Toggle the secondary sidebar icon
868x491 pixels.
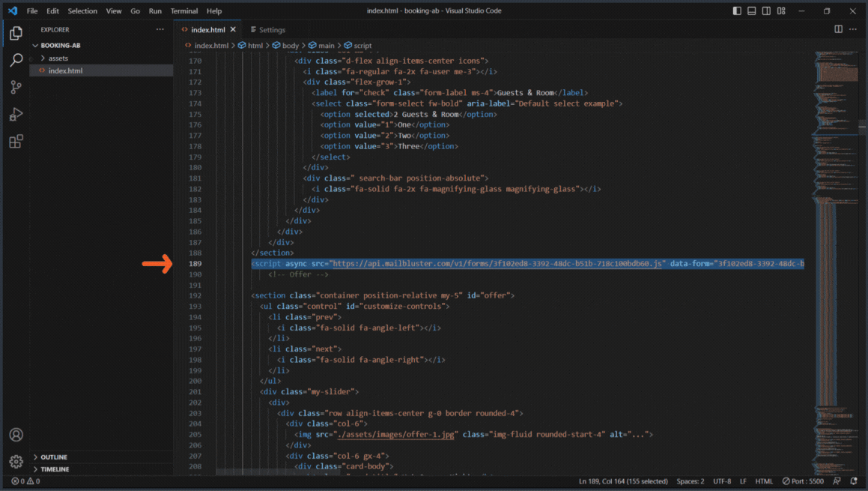pyautogui.click(x=766, y=10)
